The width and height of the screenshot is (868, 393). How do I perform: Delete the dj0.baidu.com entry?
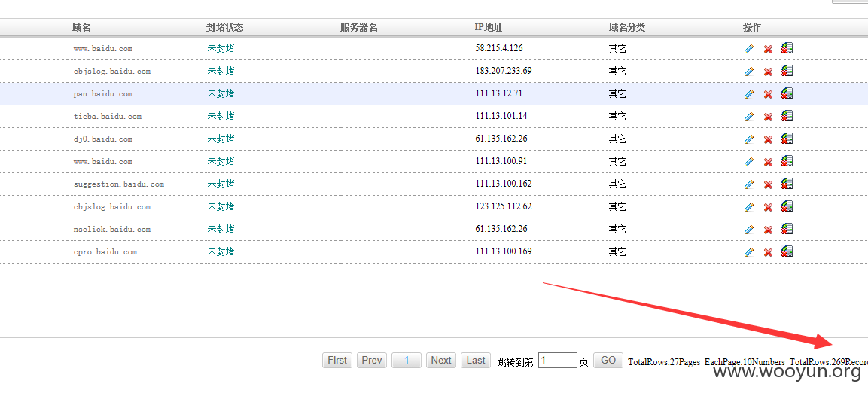(x=768, y=140)
